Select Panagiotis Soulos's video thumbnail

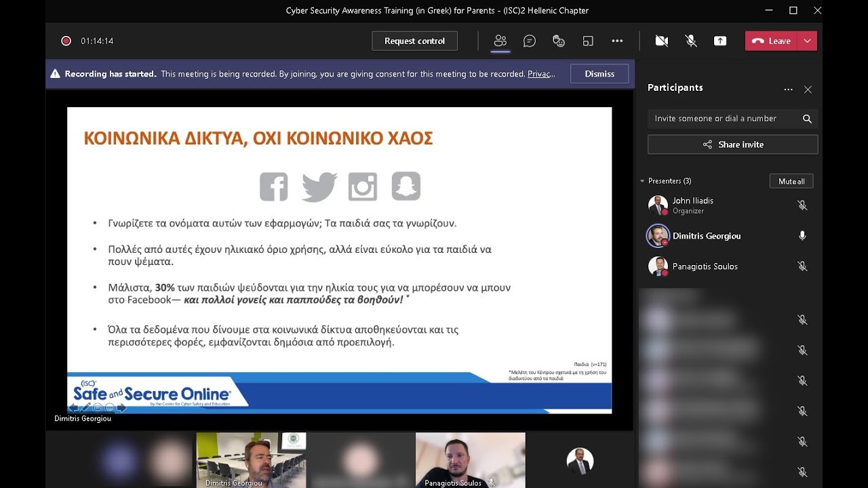coord(471,460)
